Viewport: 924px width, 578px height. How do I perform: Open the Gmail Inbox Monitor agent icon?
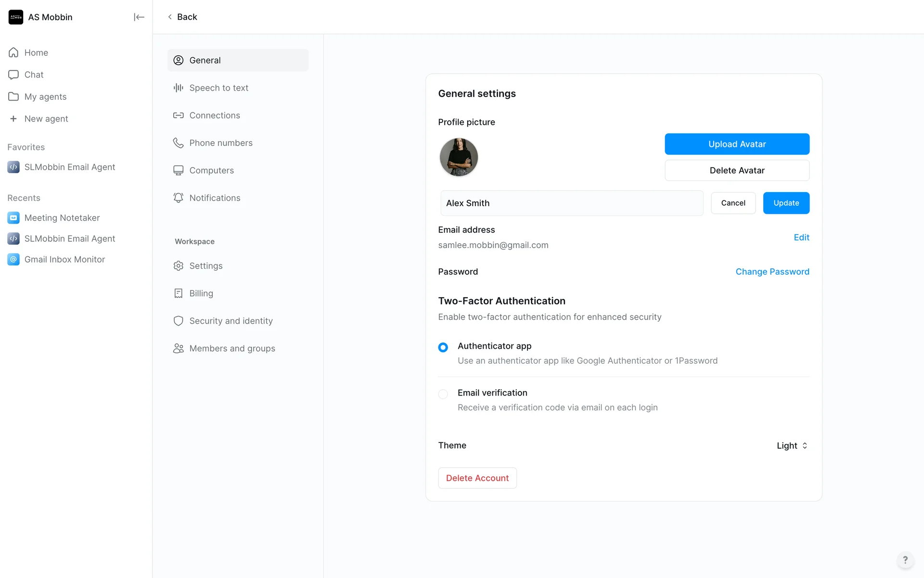coord(13,259)
